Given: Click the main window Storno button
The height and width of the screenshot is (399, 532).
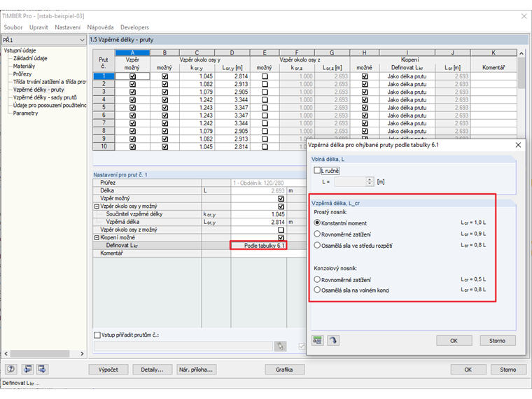Looking at the screenshot, I should coord(508,370).
